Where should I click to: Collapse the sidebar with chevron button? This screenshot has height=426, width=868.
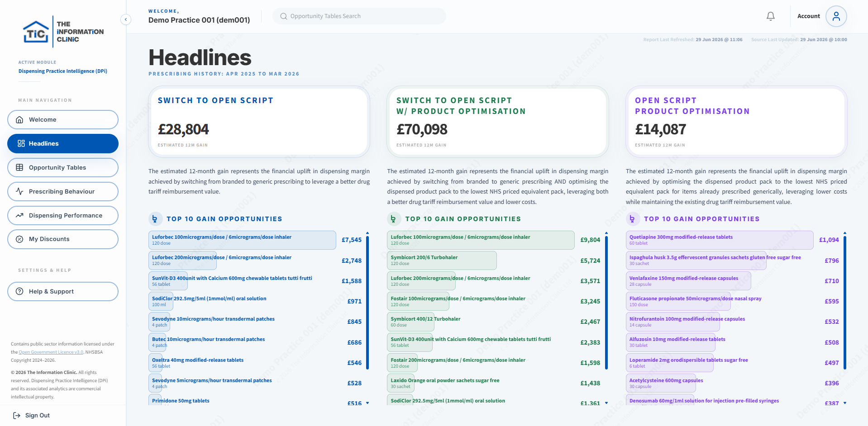point(126,19)
